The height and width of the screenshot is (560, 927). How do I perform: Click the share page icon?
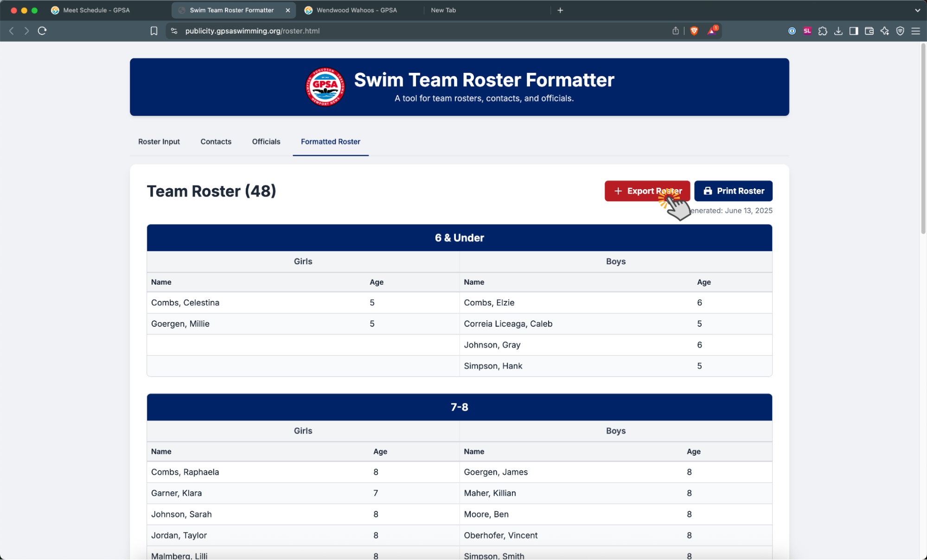[x=676, y=31]
